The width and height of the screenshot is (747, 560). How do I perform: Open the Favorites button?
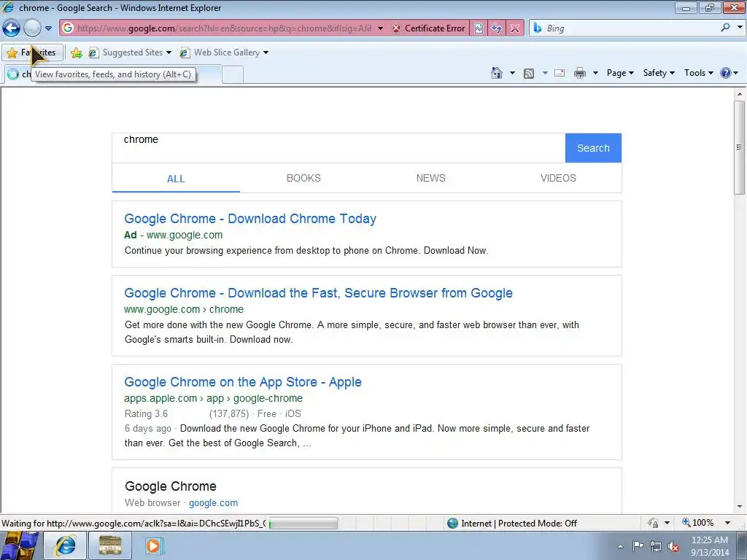pyautogui.click(x=32, y=52)
